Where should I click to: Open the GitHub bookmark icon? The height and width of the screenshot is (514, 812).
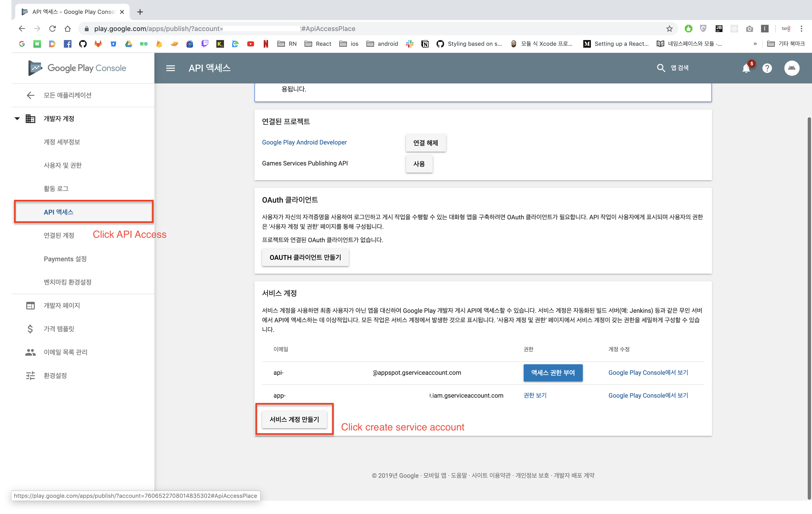[83, 44]
